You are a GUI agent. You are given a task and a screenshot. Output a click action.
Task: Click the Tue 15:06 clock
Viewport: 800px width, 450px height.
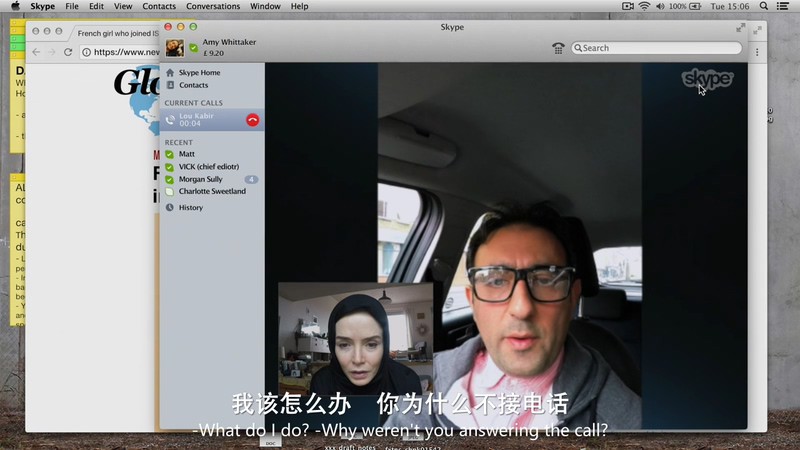tap(730, 6)
